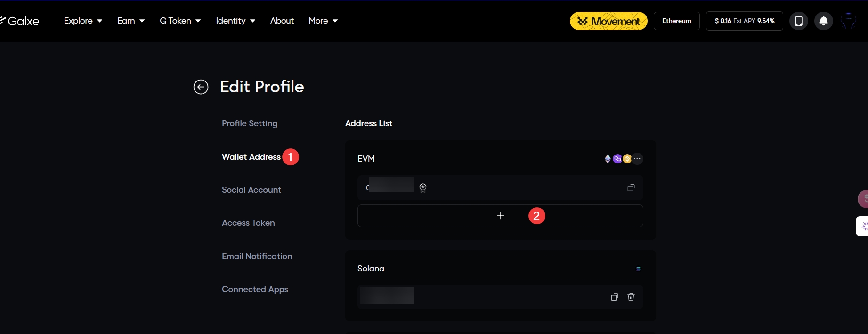Click the back arrow beside Edit Profile
This screenshot has width=868, height=334.
pyautogui.click(x=201, y=87)
